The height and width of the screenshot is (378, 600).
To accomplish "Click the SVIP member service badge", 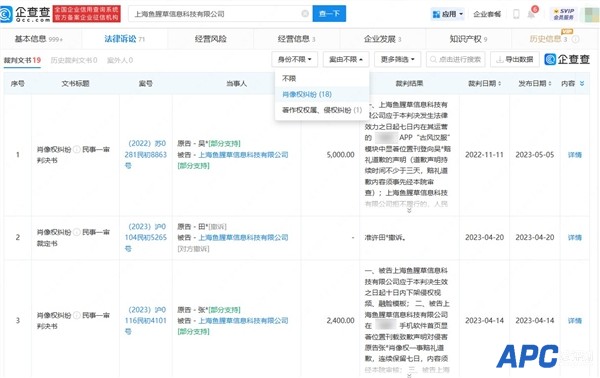I will [563, 14].
